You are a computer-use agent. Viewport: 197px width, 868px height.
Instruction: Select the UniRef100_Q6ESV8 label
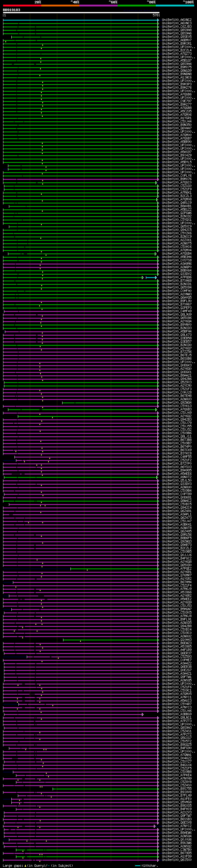(177, 822)
